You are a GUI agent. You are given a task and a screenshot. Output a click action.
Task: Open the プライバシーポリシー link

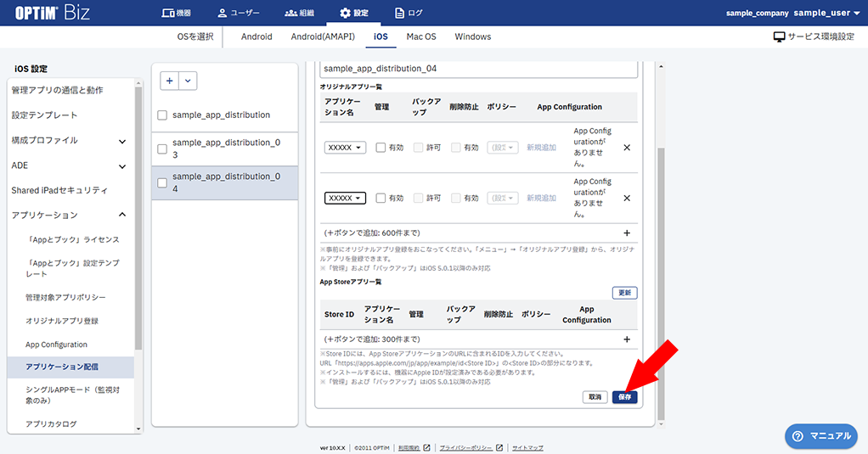coord(465,448)
